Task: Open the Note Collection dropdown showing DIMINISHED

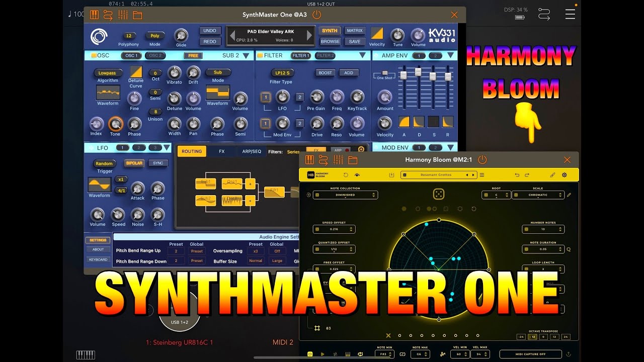Action: point(346,195)
